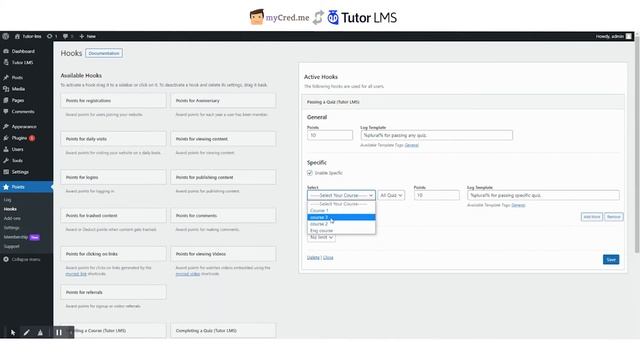Click the General Log Template field

436,136
